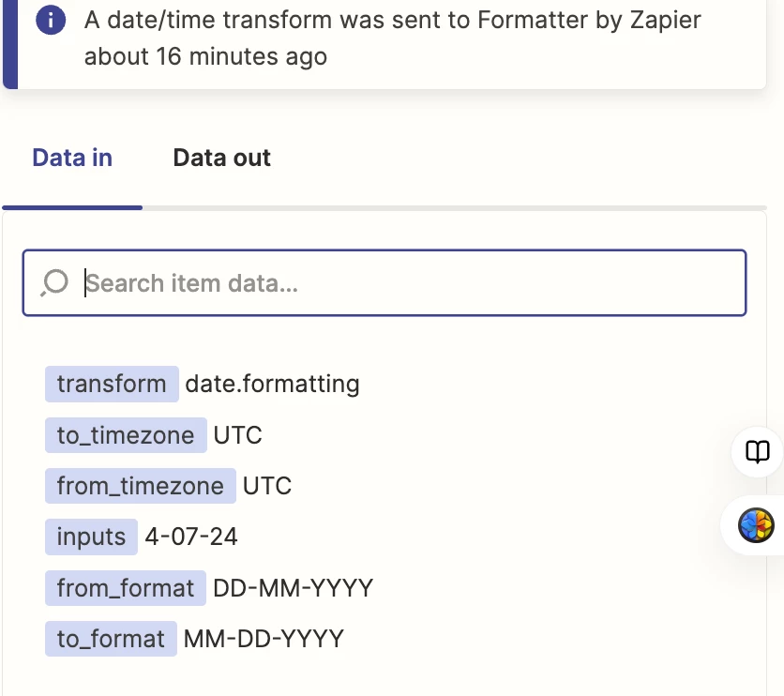The width and height of the screenshot is (784, 696).
Task: Click the 4-07-24 input value
Action: (190, 537)
